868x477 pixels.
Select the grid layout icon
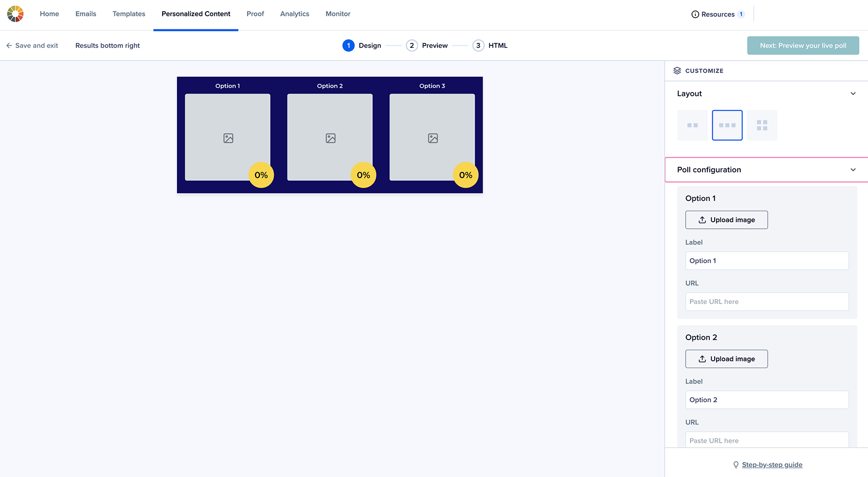tap(762, 125)
